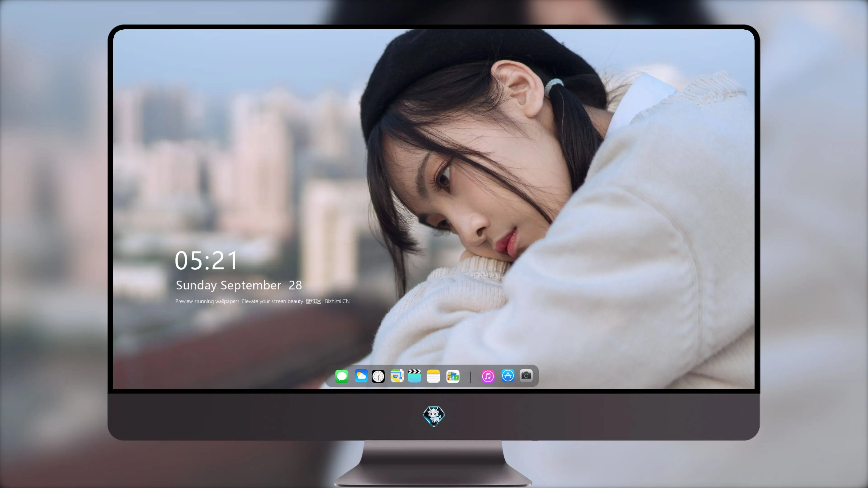Viewport: 868px width, 488px height.
Task: Open the Camera app in the dock
Action: (526, 375)
